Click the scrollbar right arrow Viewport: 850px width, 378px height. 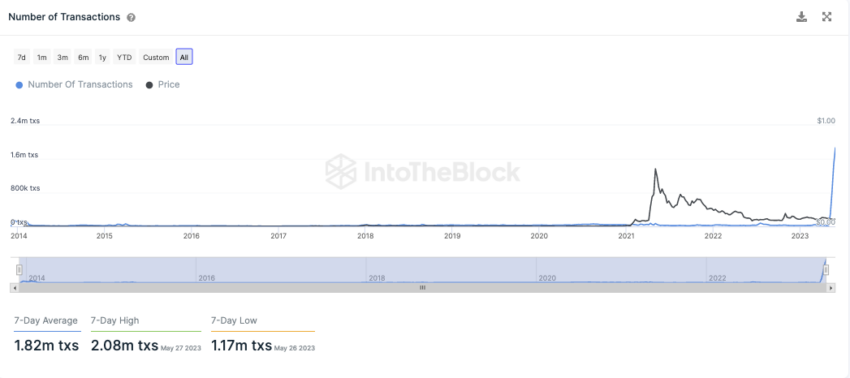(x=831, y=288)
